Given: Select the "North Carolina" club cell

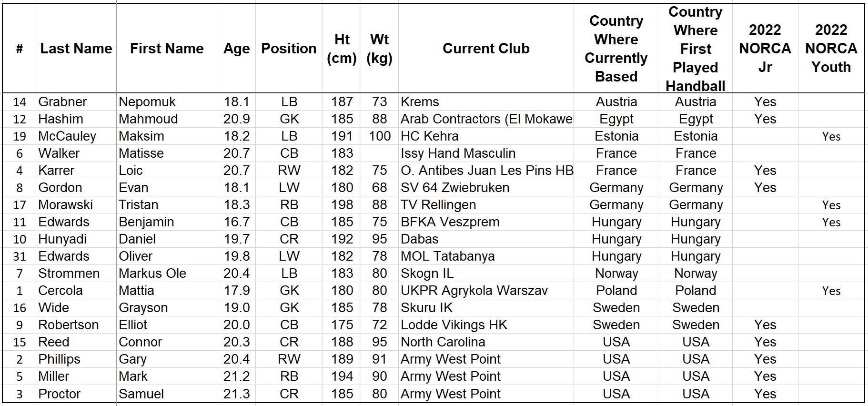Looking at the screenshot, I should click(x=443, y=342).
